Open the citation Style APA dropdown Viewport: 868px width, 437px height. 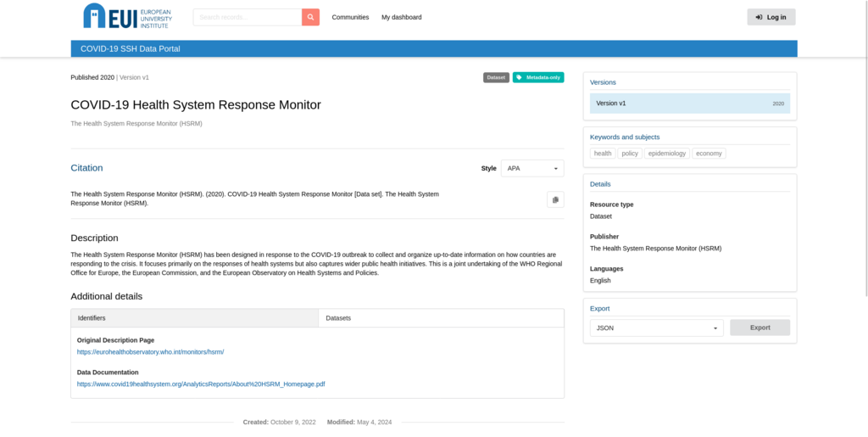tap(532, 168)
